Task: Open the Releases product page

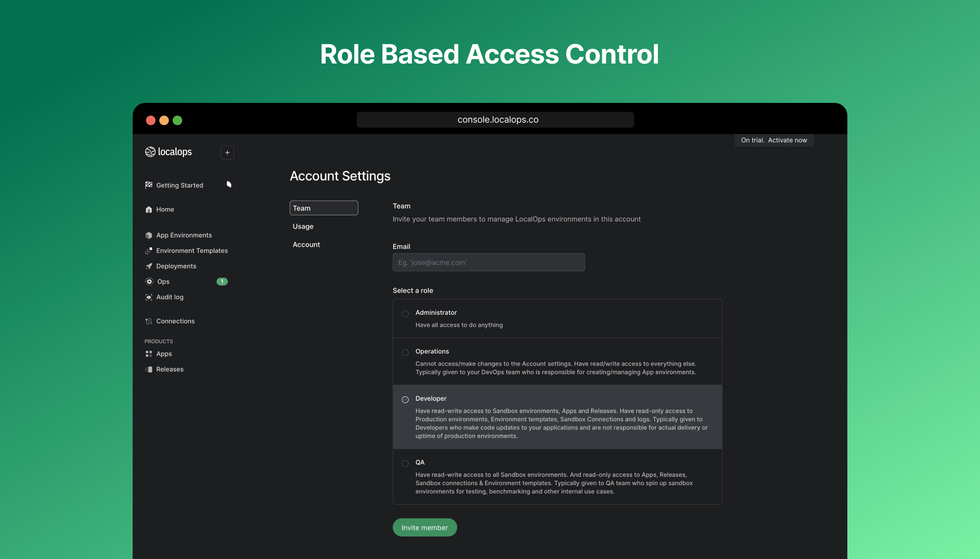Action: point(169,369)
